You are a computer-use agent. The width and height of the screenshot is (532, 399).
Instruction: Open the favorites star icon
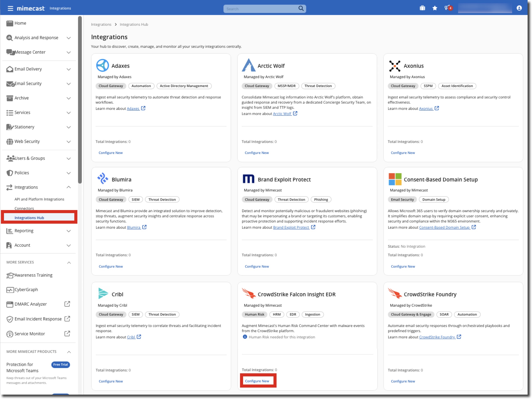coord(435,8)
